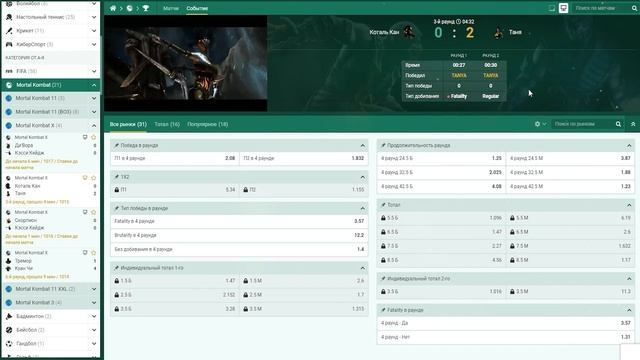Click the magnifier in the matches search
This screenshot has height=360, width=640.
click(635, 8)
